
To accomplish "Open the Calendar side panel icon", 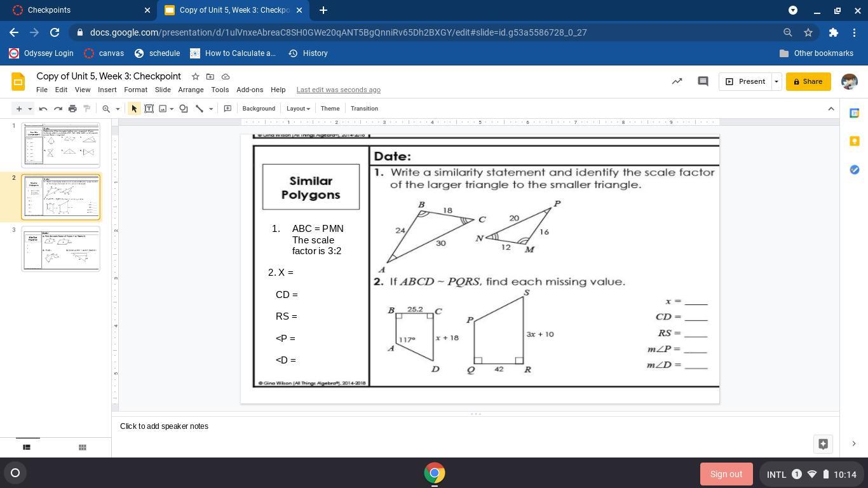I will tap(854, 113).
